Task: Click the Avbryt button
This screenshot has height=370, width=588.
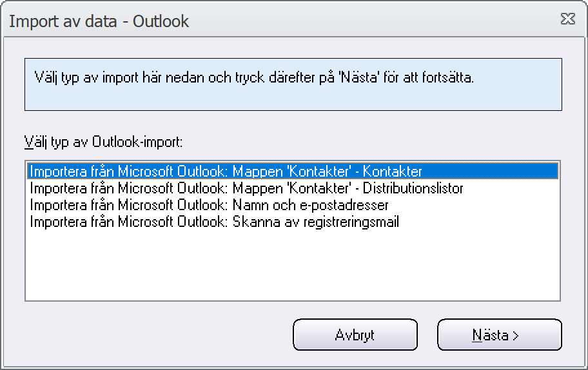Action: point(355,335)
